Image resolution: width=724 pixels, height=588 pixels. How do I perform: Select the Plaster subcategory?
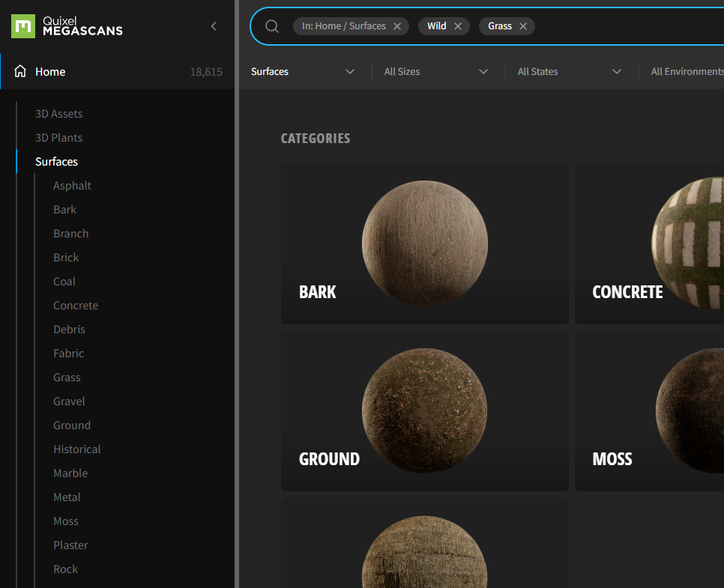tap(70, 545)
